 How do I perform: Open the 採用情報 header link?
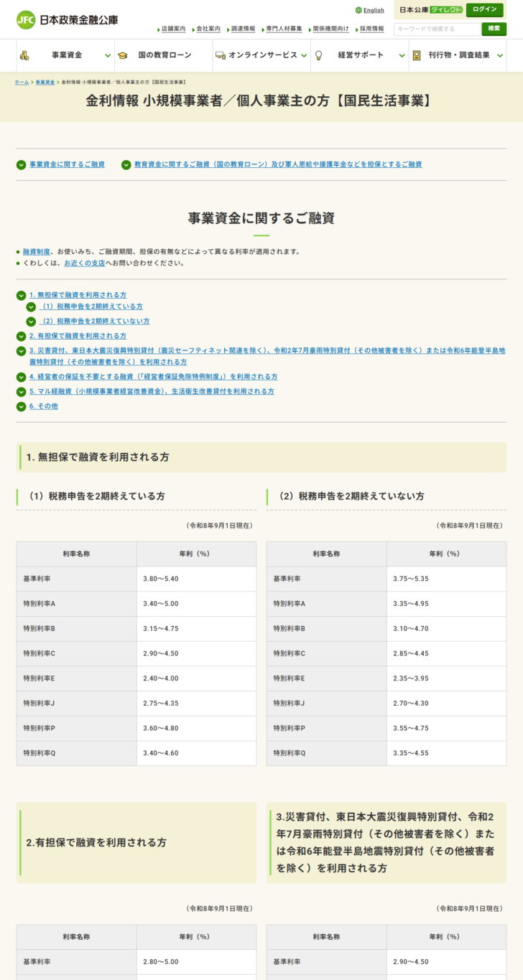(371, 29)
